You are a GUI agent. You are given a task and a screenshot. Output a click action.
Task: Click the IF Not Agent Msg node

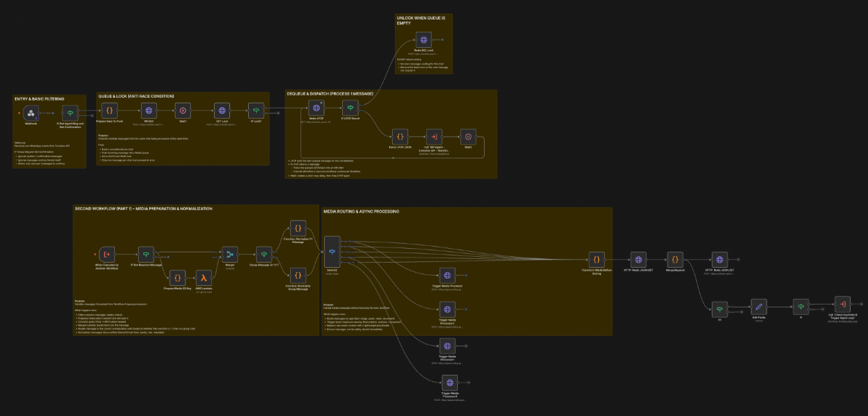69,112
